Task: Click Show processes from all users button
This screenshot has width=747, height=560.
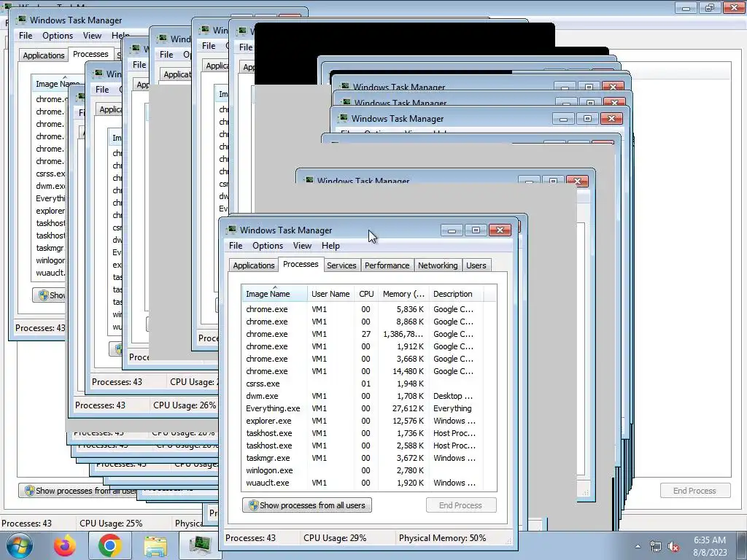Action: [x=307, y=505]
